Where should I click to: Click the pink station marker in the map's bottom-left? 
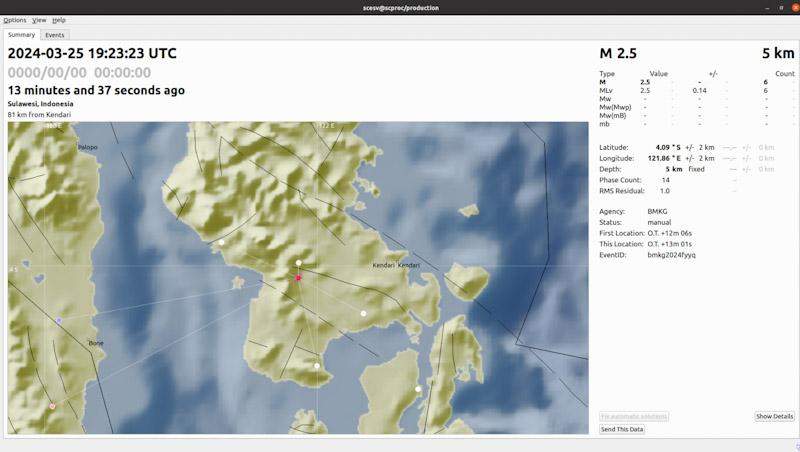pos(52,406)
